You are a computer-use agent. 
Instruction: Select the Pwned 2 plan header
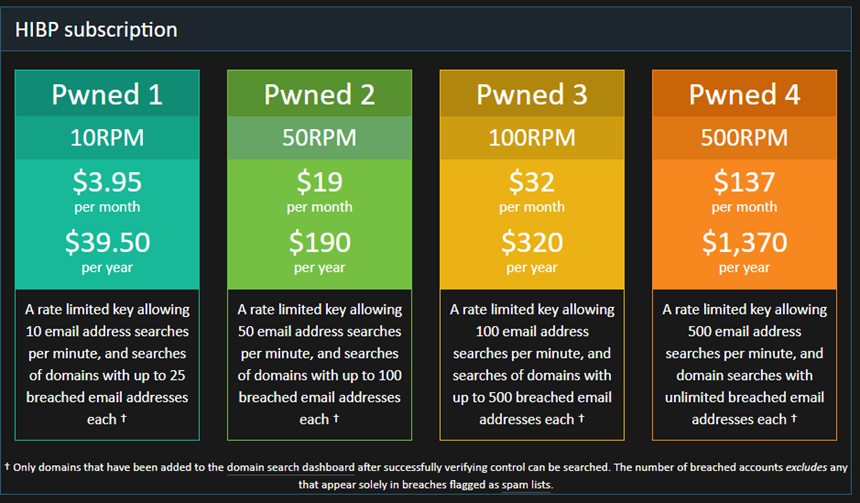(319, 94)
